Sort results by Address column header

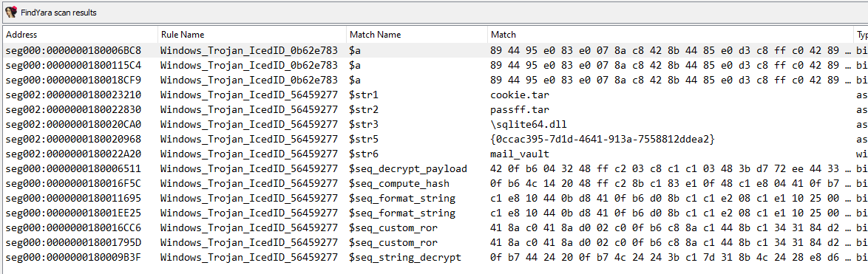click(81, 35)
